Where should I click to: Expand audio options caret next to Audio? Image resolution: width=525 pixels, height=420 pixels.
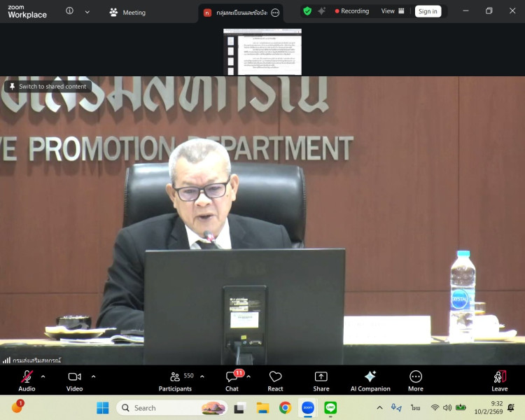click(43, 376)
